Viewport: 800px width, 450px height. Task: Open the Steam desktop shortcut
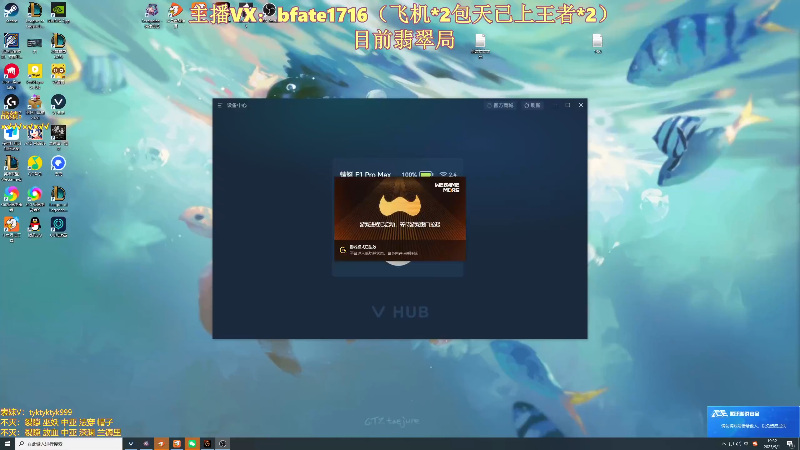click(x=11, y=11)
